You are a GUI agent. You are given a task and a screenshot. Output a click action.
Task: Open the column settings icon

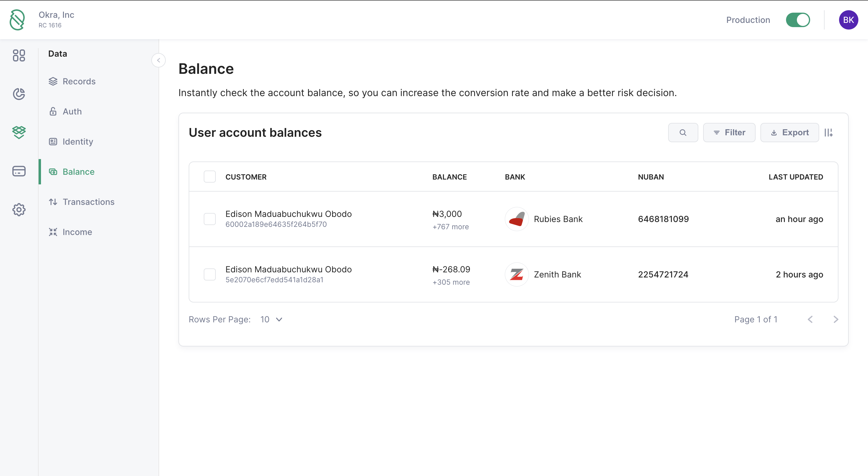(828, 132)
